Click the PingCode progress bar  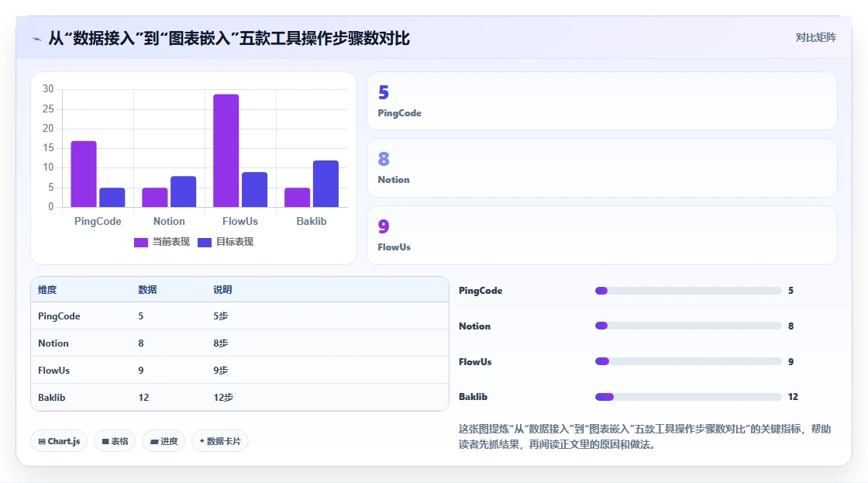point(688,291)
